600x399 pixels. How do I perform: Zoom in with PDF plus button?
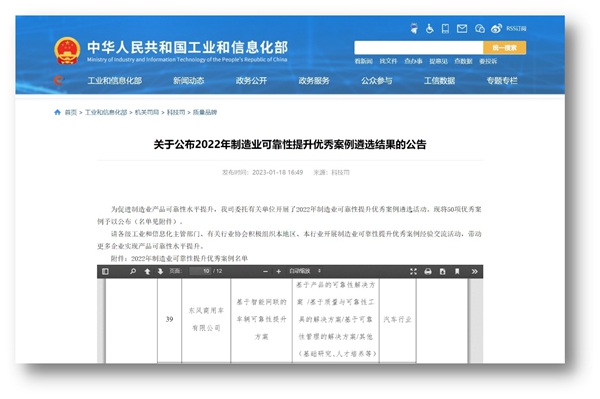279,271
